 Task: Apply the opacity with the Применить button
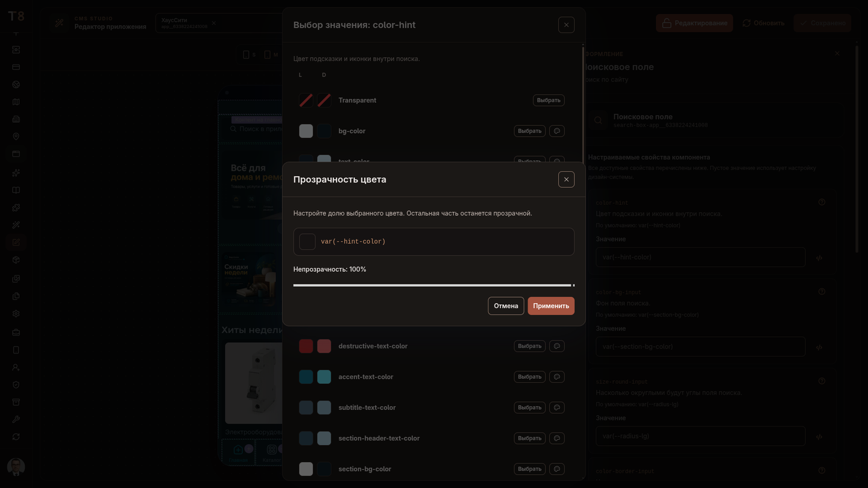click(551, 306)
